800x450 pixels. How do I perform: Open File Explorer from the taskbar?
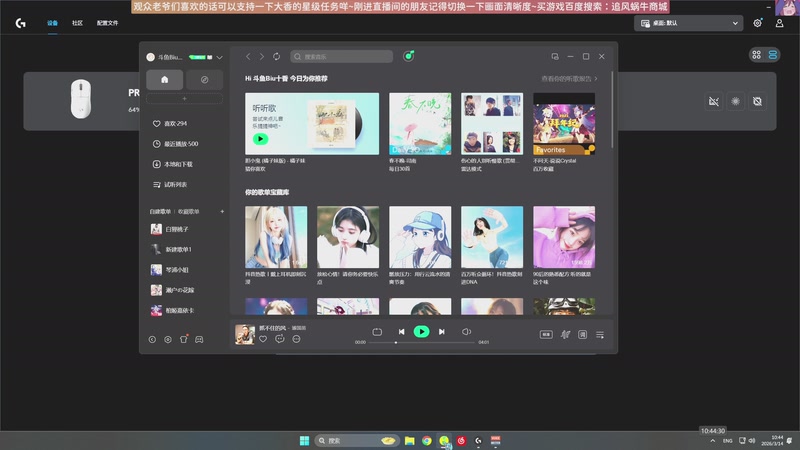click(x=410, y=441)
